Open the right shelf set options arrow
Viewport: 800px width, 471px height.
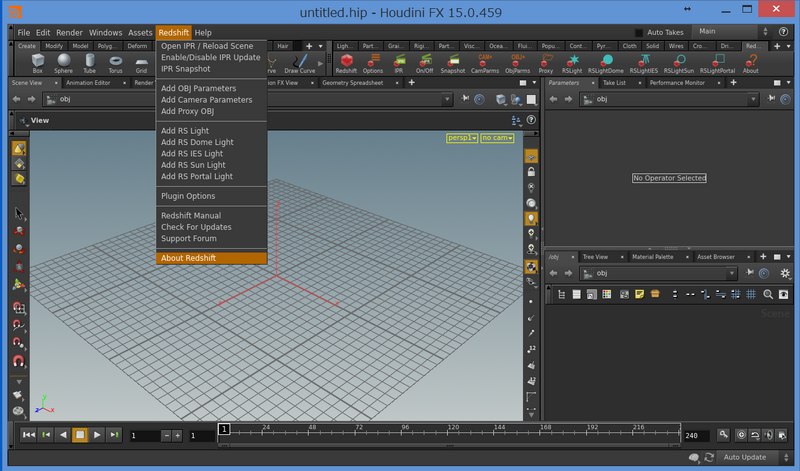[789, 46]
